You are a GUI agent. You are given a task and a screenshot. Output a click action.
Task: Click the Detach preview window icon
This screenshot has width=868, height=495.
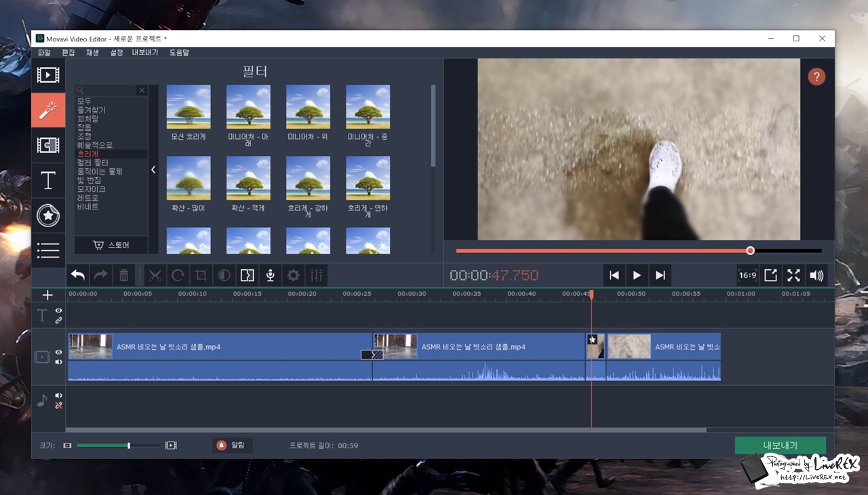(x=770, y=275)
